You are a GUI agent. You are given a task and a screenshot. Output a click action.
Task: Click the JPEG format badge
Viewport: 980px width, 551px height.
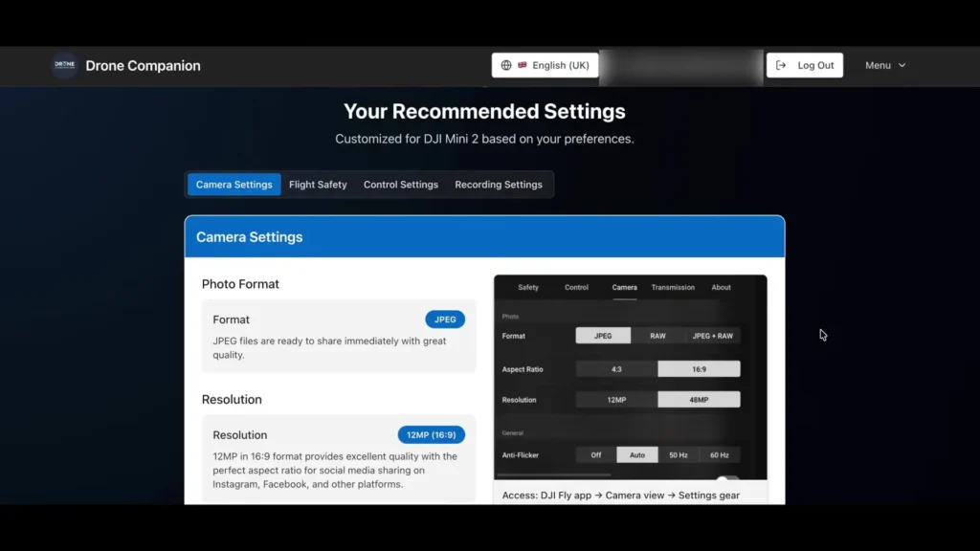(445, 320)
